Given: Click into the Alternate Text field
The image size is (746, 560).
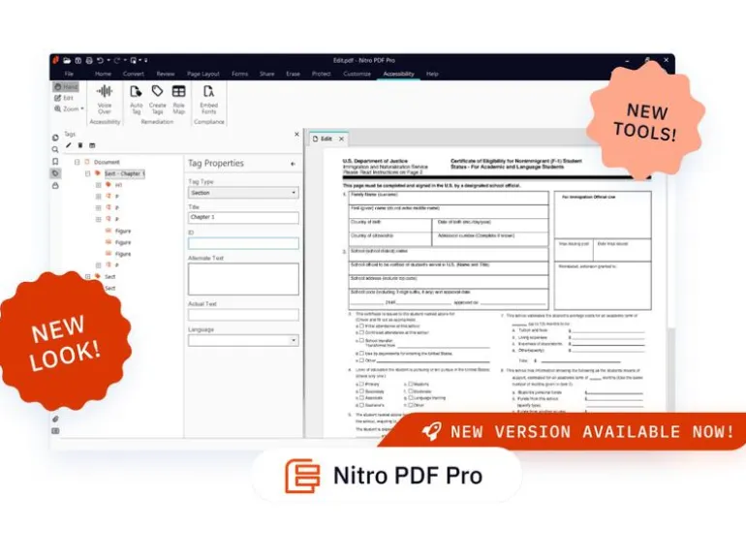Looking at the screenshot, I should click(x=243, y=279).
